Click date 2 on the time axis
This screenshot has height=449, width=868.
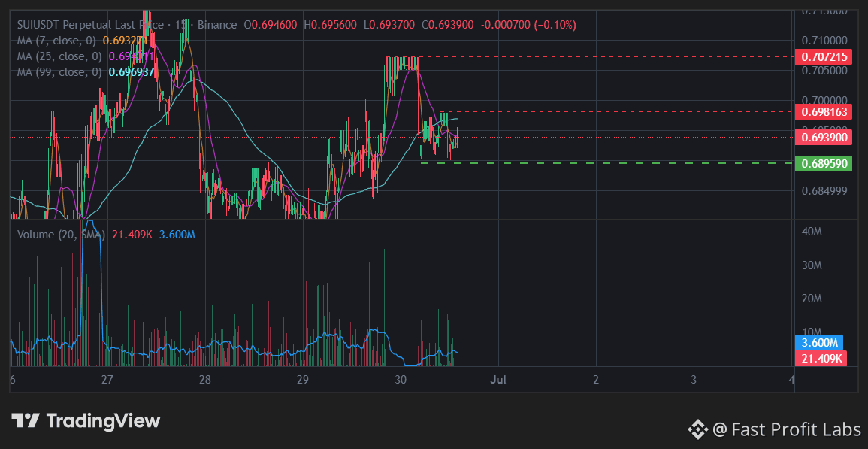point(596,381)
